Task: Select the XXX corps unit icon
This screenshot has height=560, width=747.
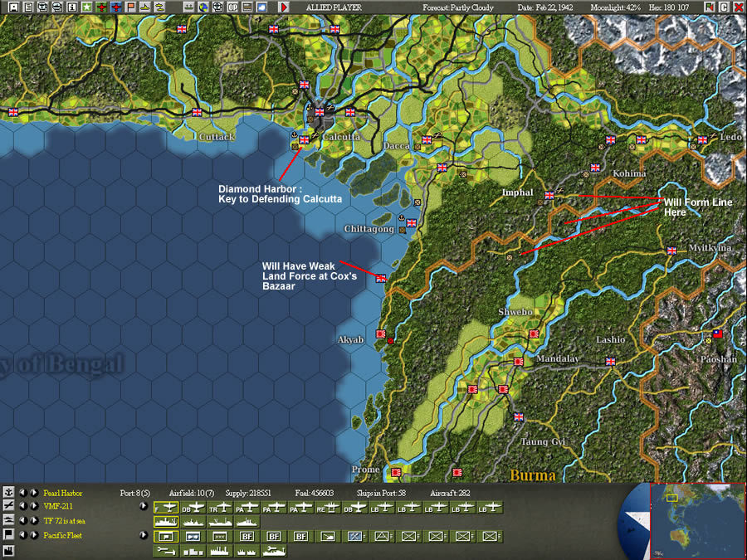Action: click(x=220, y=536)
